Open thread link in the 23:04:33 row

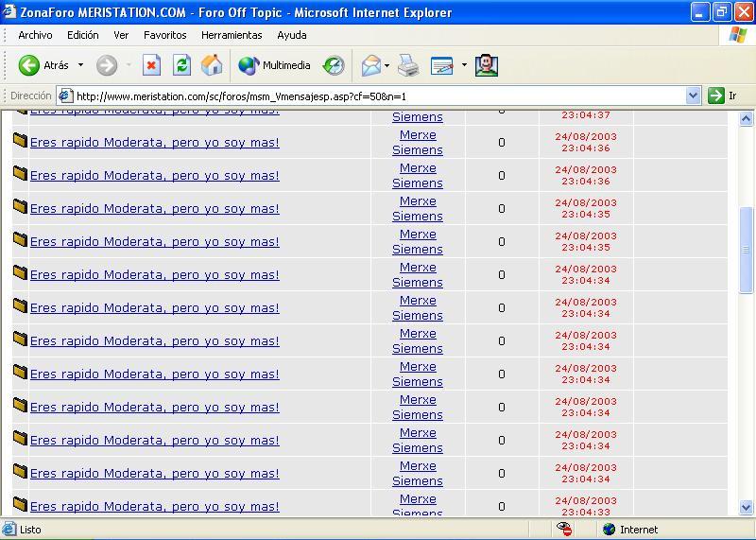[x=155, y=506]
